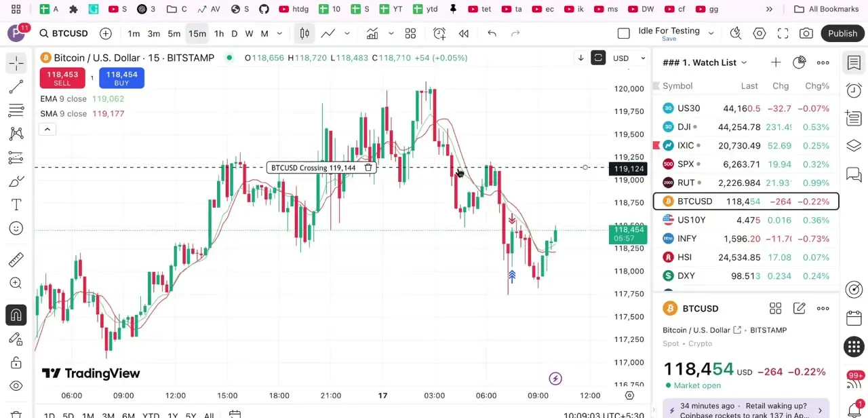
Task: Undo the last chart action
Action: [x=492, y=33]
